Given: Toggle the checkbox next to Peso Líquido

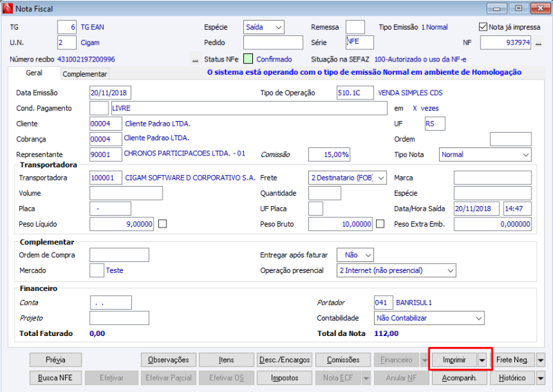Looking at the screenshot, I should (162, 224).
